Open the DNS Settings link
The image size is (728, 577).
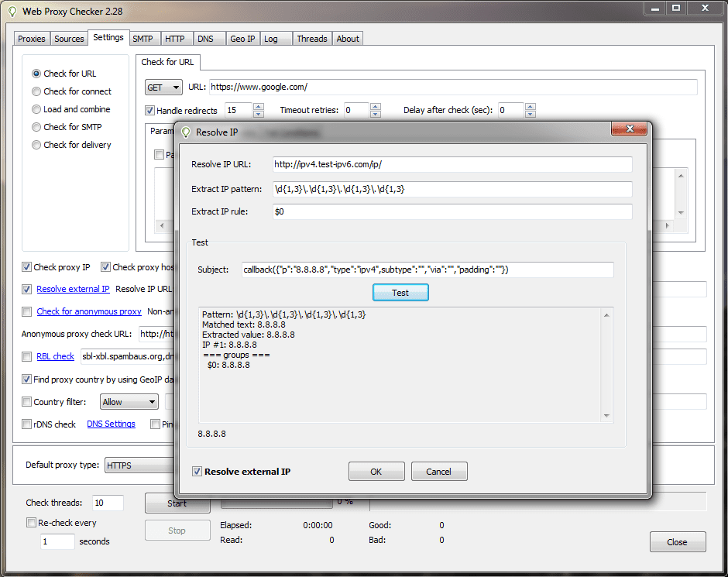click(x=111, y=424)
